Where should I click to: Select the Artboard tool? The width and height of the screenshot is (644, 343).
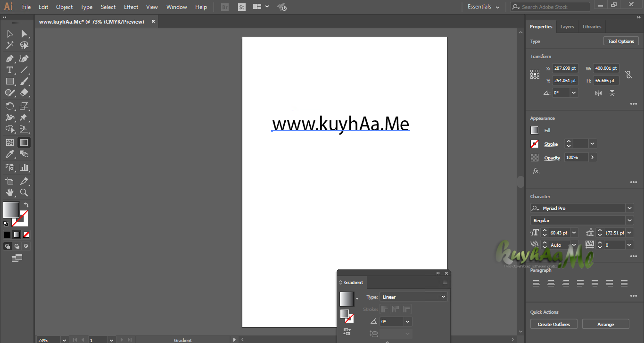(x=10, y=181)
